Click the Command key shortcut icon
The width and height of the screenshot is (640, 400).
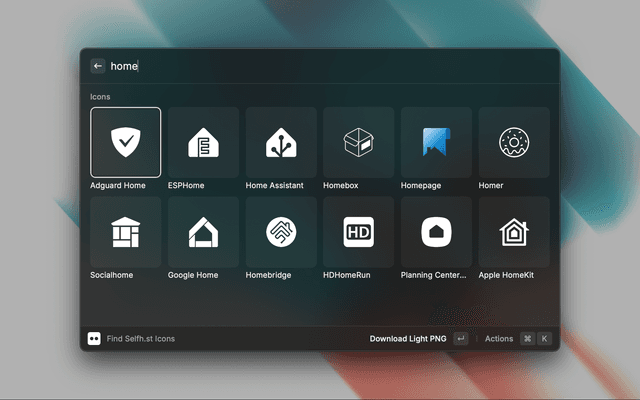pyautogui.click(x=527, y=339)
